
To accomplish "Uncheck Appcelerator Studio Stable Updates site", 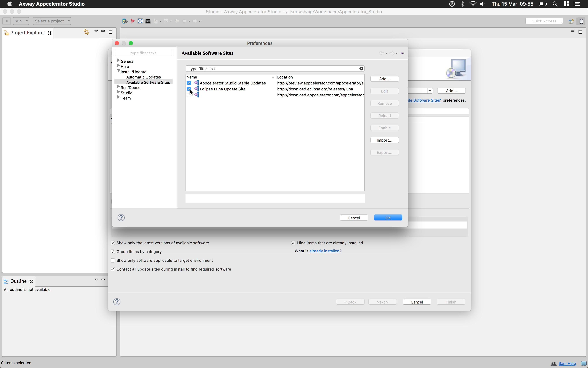I will tap(189, 83).
